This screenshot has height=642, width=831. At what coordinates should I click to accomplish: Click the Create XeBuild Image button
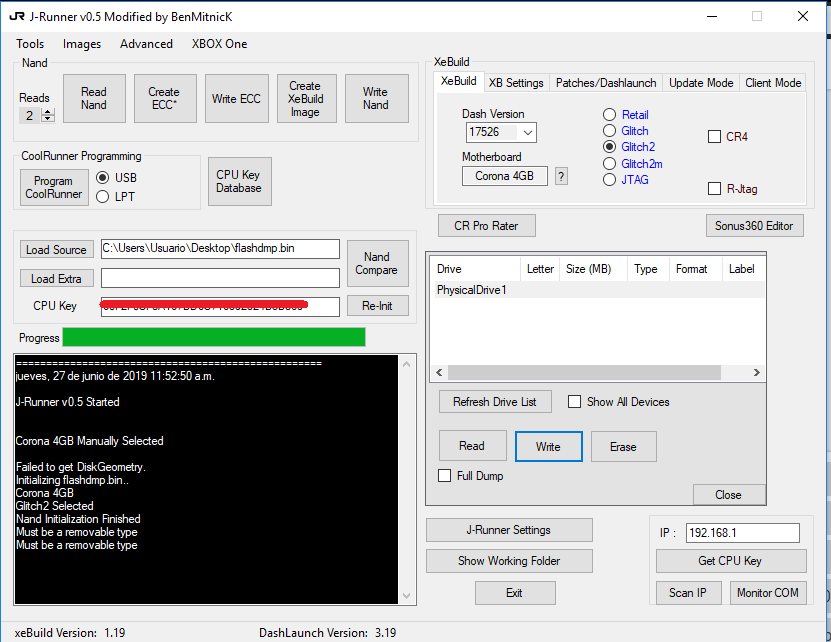[306, 99]
